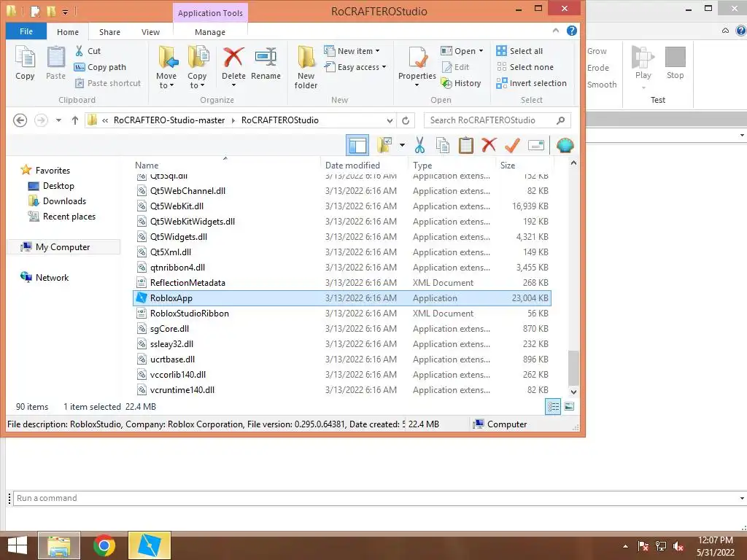Open recent locations dropdown beside forward arrow
Image resolution: width=747 pixels, height=560 pixels.
58,120
